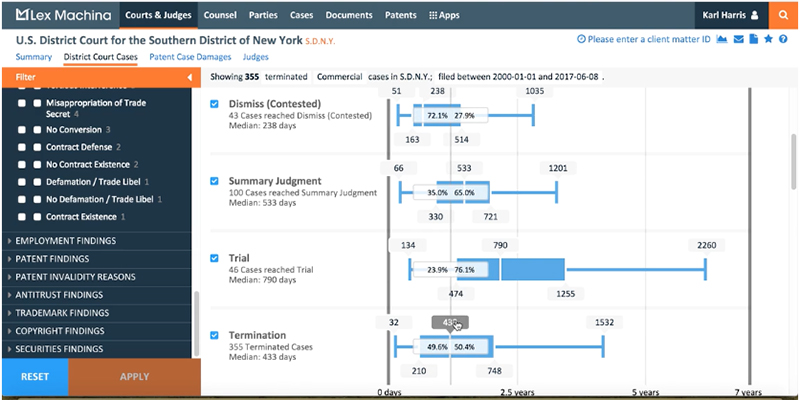
Task: Switch to the Judges tab
Action: pyautogui.click(x=256, y=58)
